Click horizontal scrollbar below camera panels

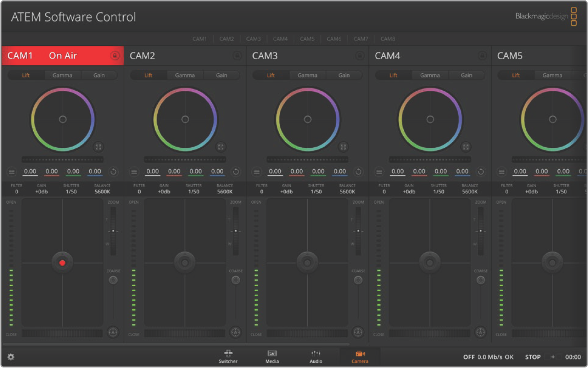[x=176, y=344]
